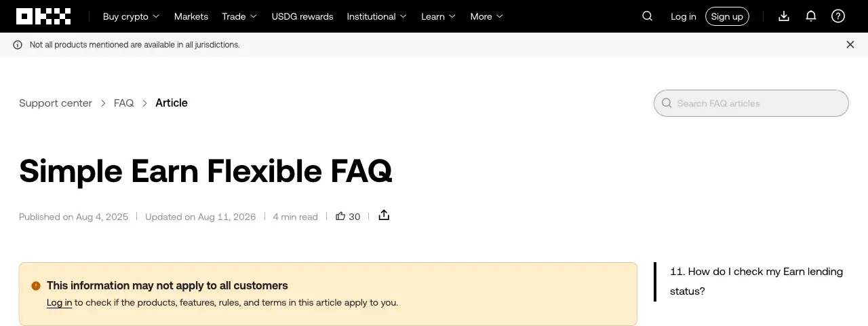This screenshot has height=326, width=868.
Task: Jump to 'How do I check my Earn lending status?'
Action: 756,281
